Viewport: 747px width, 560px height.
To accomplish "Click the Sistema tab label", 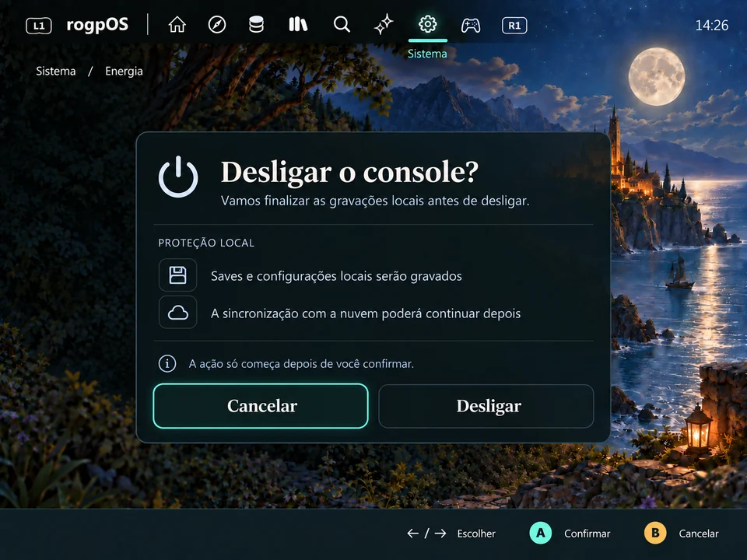I will point(427,54).
